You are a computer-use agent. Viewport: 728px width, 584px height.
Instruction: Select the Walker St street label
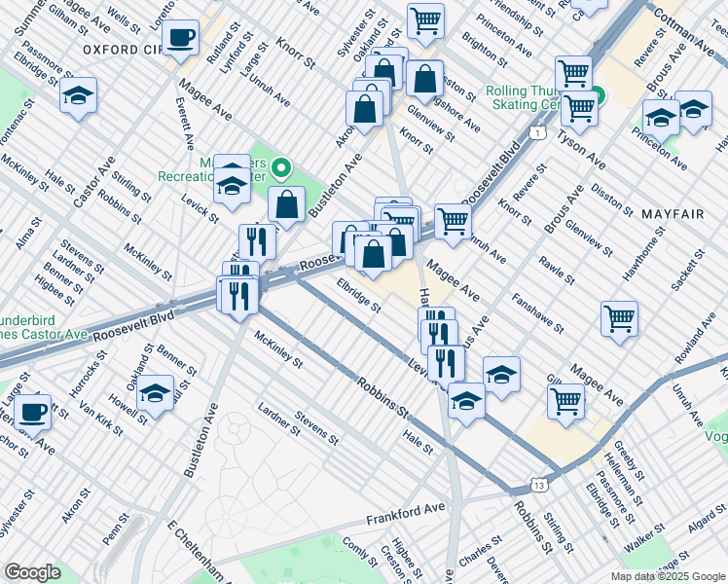pos(644,538)
